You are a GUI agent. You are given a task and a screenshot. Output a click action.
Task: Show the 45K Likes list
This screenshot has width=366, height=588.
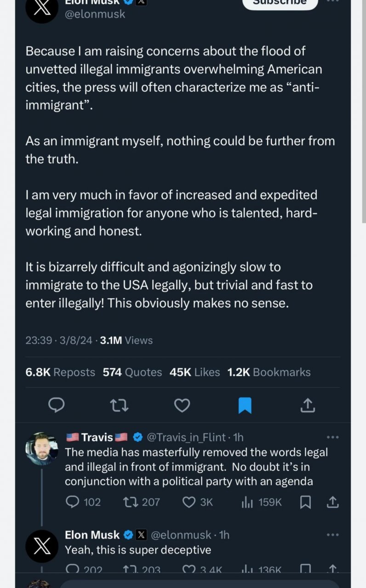coord(194,372)
